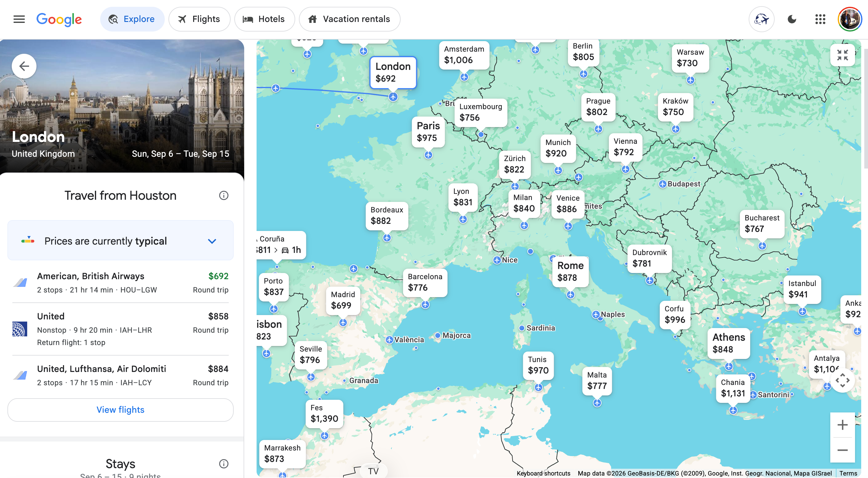
Task: Select the Rome $878 map label
Action: point(570,272)
